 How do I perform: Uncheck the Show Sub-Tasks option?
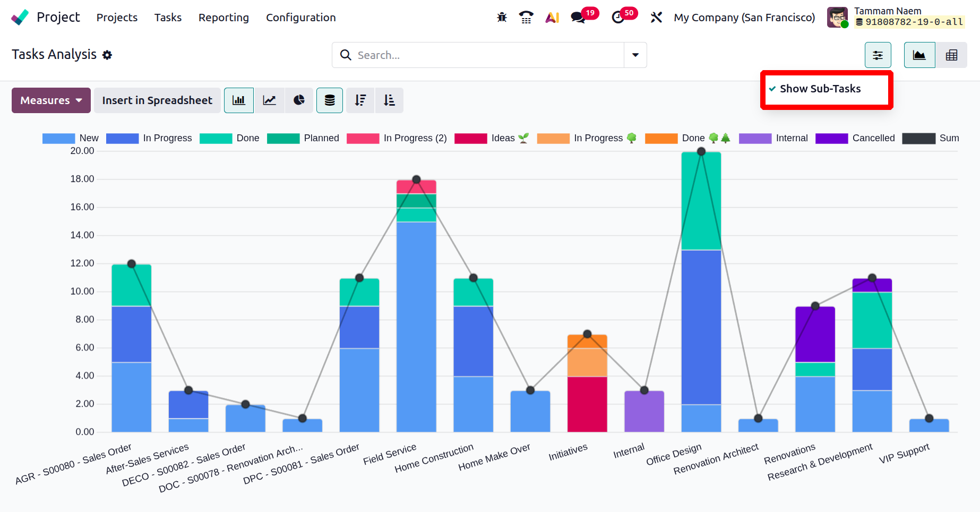coord(820,89)
